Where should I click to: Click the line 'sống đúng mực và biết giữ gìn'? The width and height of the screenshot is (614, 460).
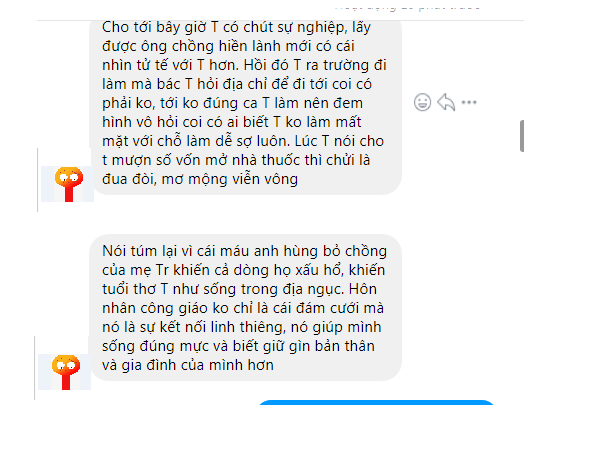tap(238, 346)
